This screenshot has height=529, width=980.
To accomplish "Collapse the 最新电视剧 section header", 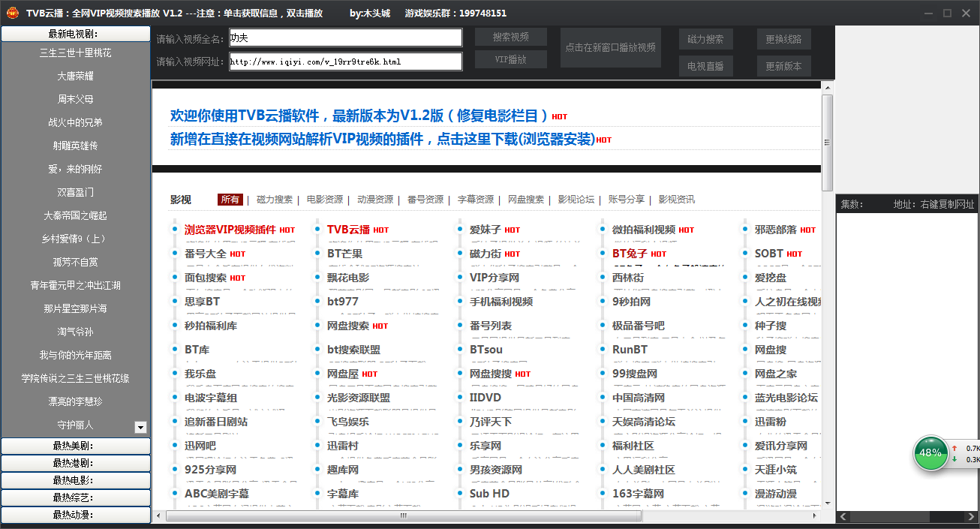I will click(75, 34).
